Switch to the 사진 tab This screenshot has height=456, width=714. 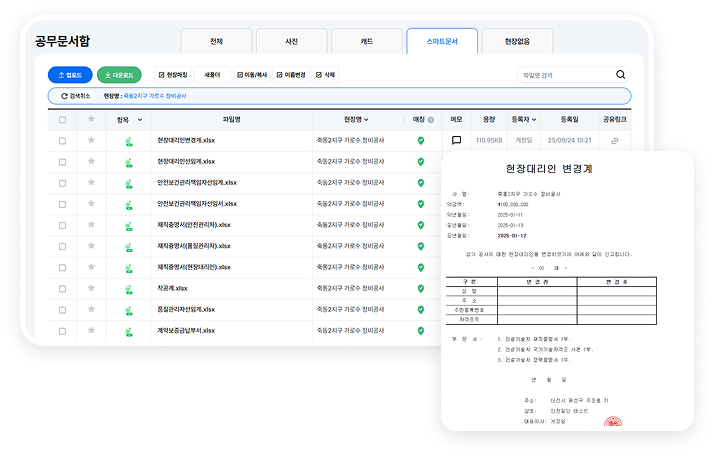pyautogui.click(x=292, y=42)
